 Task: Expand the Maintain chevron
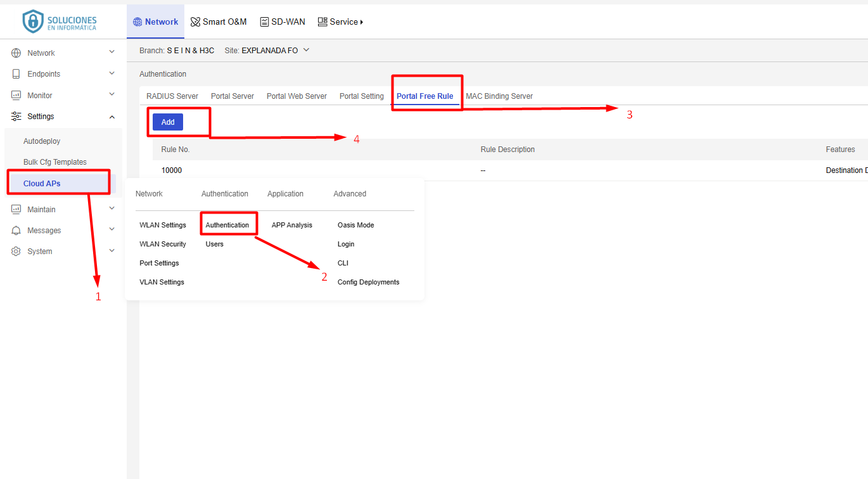click(112, 208)
